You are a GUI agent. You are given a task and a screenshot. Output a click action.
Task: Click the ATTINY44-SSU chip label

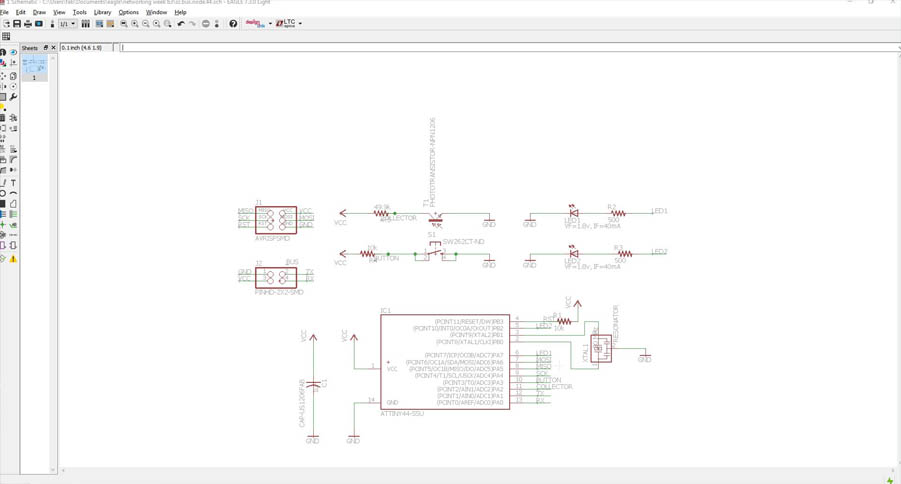click(x=402, y=413)
